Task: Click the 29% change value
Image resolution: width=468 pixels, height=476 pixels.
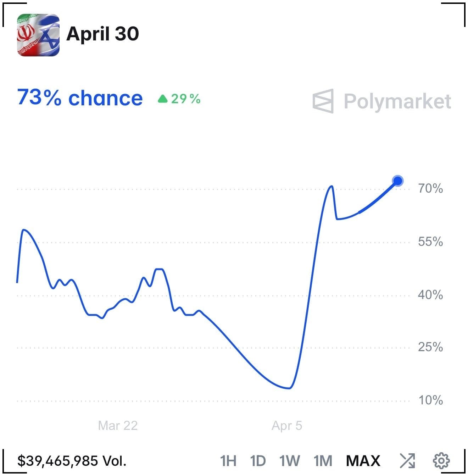Action: coord(186,99)
